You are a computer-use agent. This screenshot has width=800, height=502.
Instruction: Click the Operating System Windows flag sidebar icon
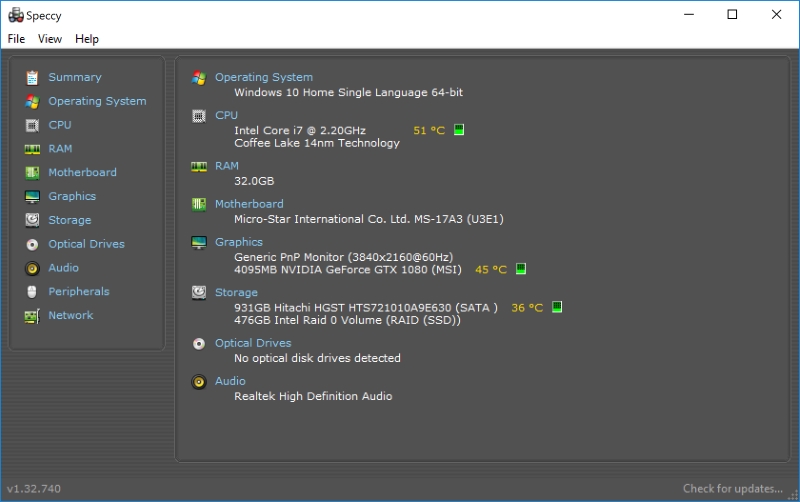click(32, 102)
